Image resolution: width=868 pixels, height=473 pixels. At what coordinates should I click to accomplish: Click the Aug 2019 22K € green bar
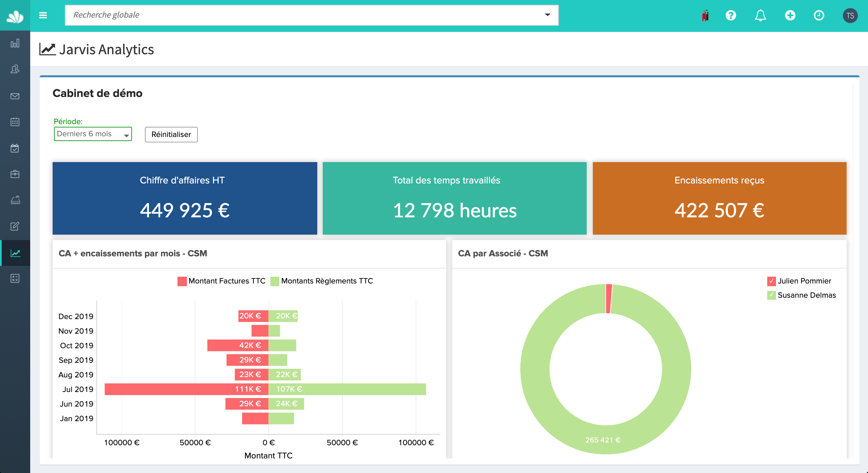(x=284, y=374)
